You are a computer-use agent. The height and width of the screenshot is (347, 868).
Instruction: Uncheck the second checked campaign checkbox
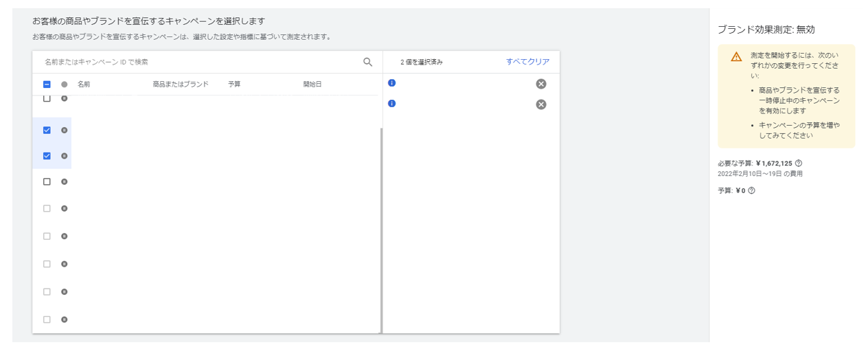(47, 156)
